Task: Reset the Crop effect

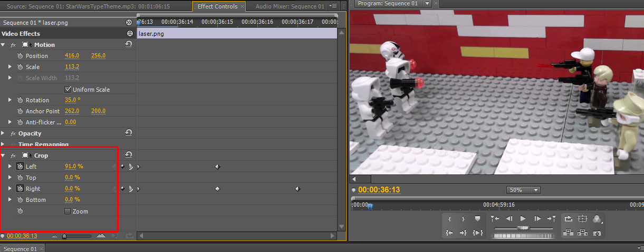Action: pos(129,155)
